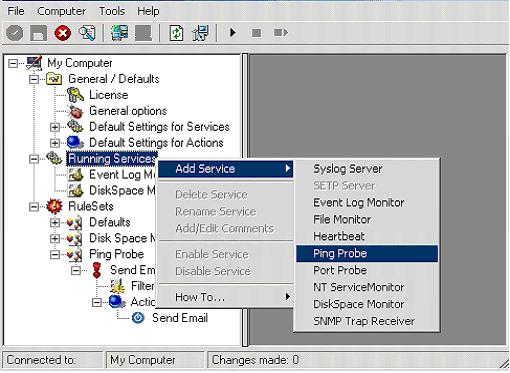The height and width of the screenshot is (373, 510).
Task: Select the License tree item
Action: (x=108, y=95)
